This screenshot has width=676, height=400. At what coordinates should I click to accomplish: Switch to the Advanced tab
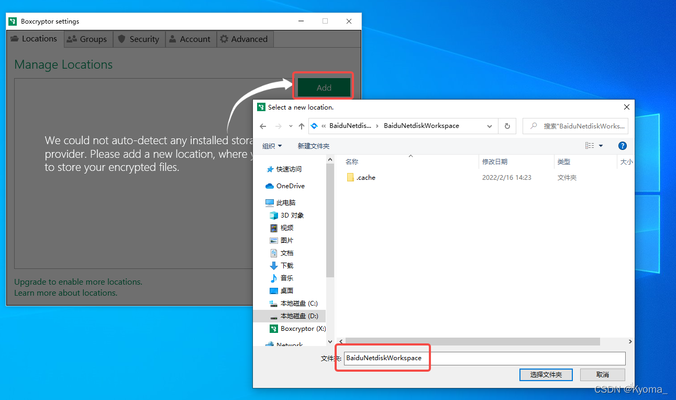point(243,39)
